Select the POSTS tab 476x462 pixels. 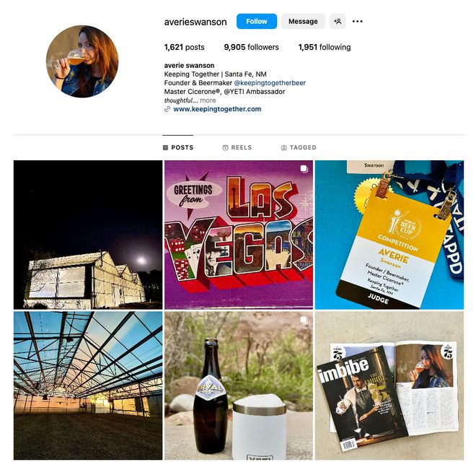coord(178,147)
